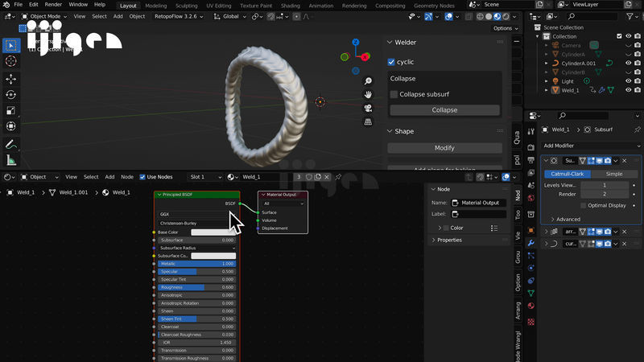Screen dimensions: 644x362
Task: Enable the Collapse subsurf checkbox
Action: 394,94
